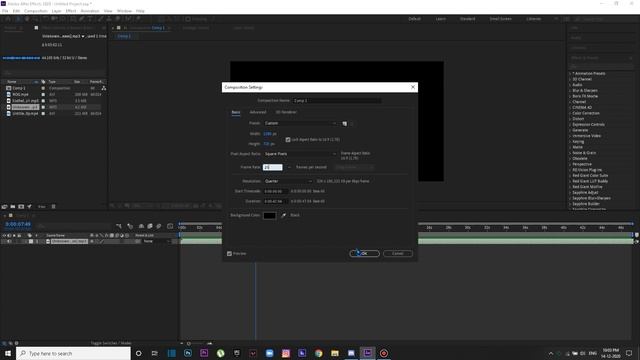Click Cancel in Composition Settings
The width and height of the screenshot is (640, 360).
coord(398,253)
